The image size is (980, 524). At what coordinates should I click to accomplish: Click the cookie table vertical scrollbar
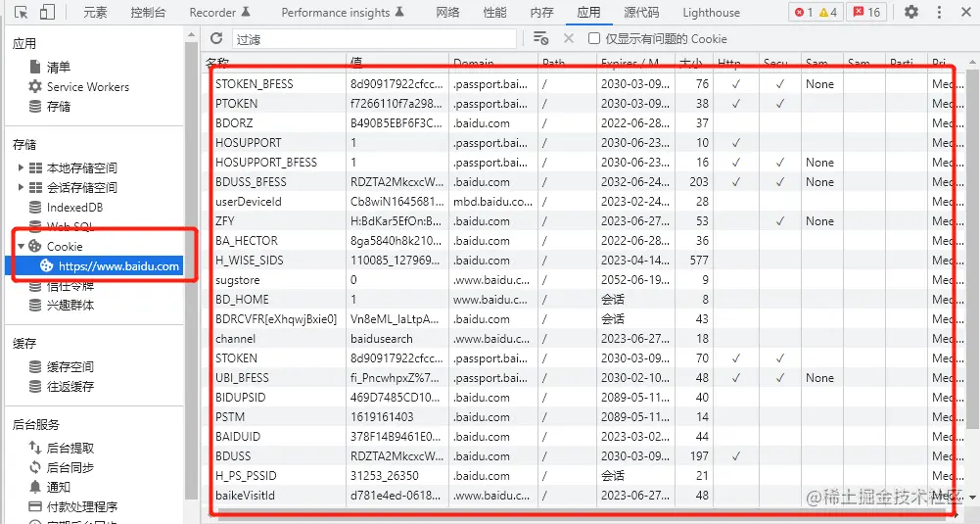point(972,250)
